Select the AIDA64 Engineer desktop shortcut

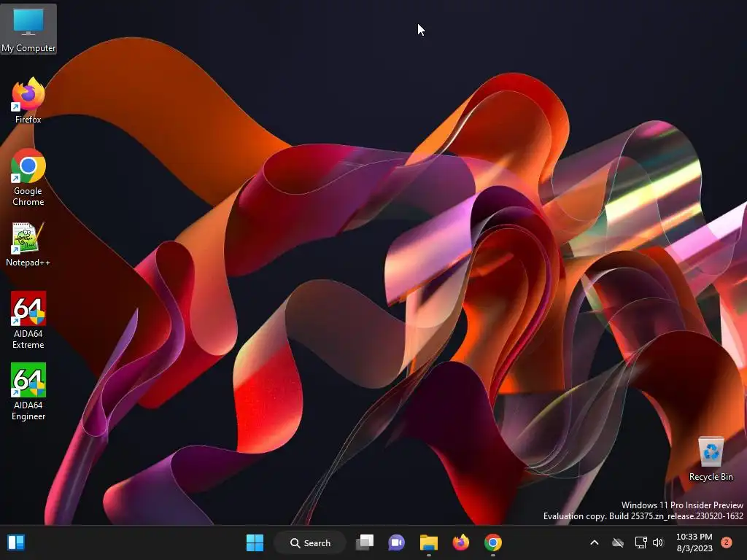pos(28,392)
